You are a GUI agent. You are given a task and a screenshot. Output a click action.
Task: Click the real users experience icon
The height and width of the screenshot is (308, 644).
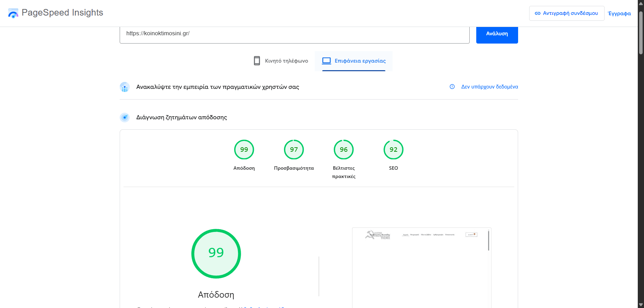(x=125, y=87)
